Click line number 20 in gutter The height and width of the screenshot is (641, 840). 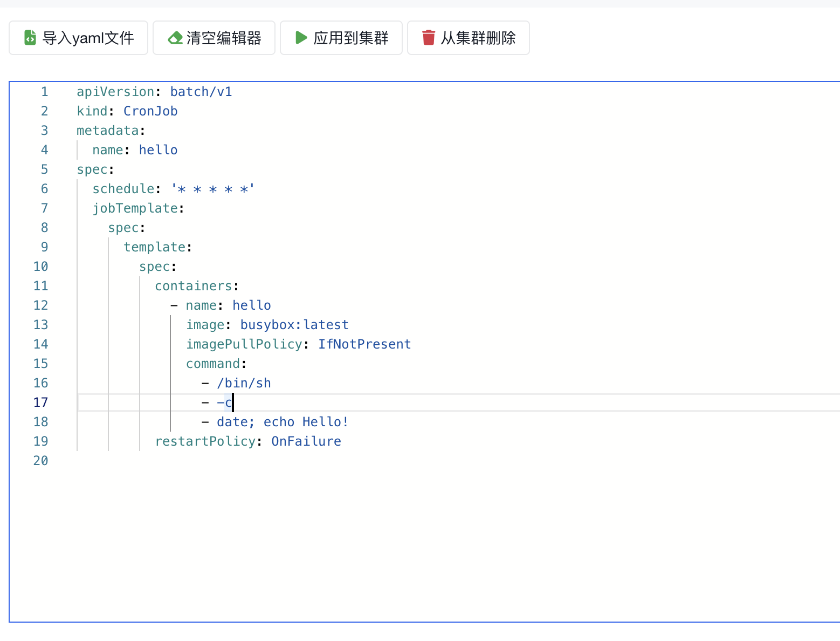click(x=40, y=461)
